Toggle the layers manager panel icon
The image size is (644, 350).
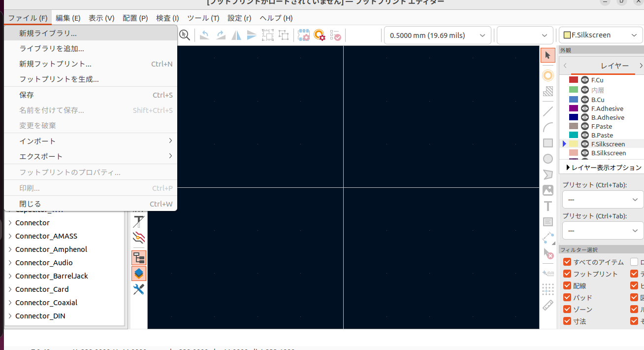click(139, 274)
